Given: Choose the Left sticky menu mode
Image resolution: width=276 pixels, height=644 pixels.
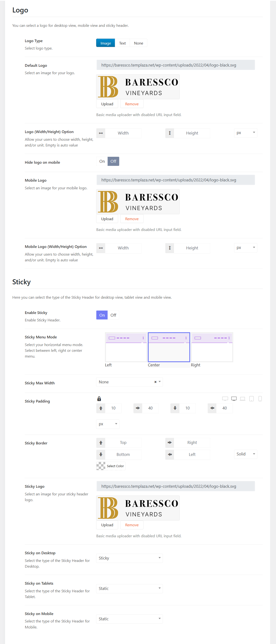Looking at the screenshot, I should coord(126,347).
